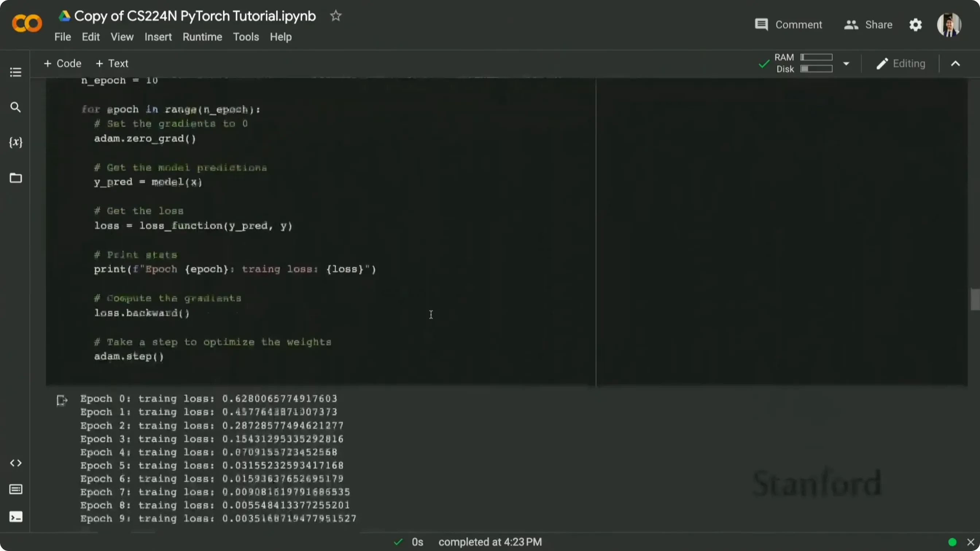Click the Disk usage bar
The image size is (980, 551).
point(816,69)
